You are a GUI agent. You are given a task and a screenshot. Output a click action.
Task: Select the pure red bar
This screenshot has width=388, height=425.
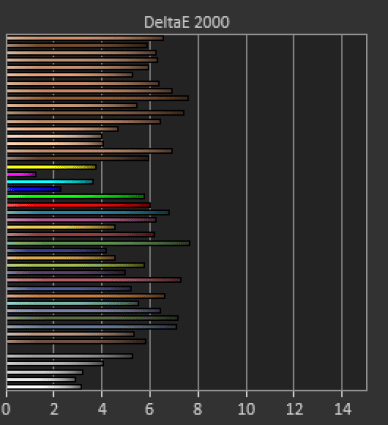pos(79,205)
